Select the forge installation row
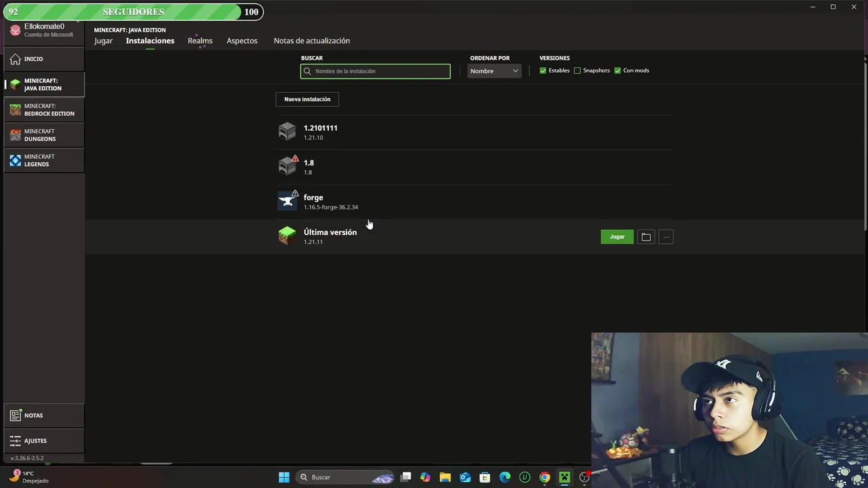Screen dimensions: 868x488 (x=475, y=201)
